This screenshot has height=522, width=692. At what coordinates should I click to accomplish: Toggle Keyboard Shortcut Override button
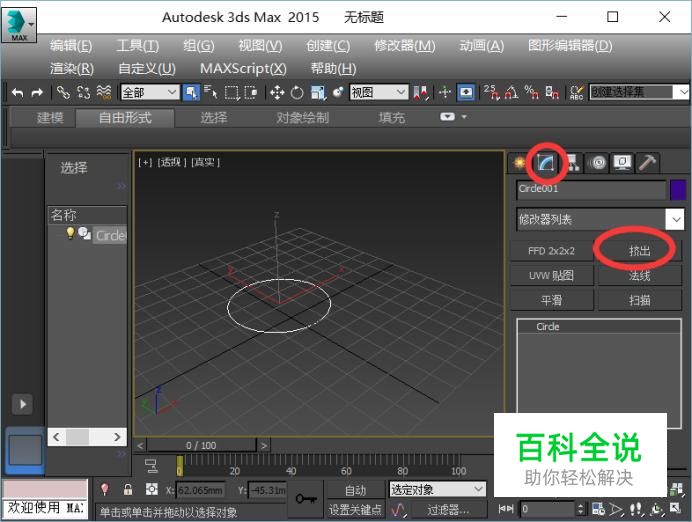click(x=466, y=93)
